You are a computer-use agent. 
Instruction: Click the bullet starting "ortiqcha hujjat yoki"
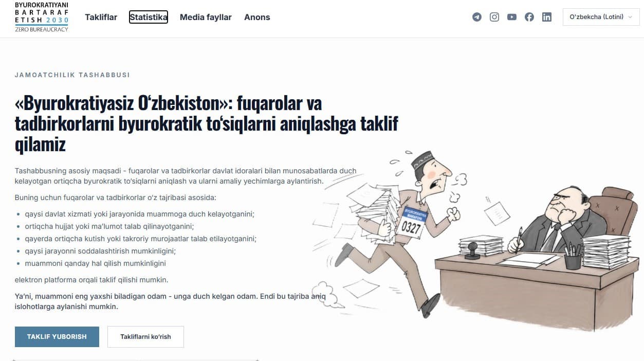pos(109,226)
